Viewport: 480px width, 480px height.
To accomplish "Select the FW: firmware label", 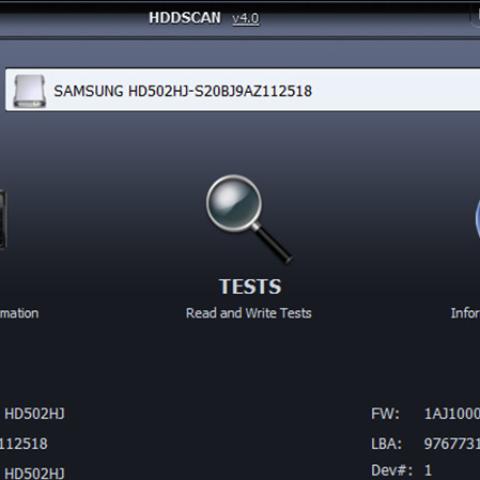I will coord(385,414).
